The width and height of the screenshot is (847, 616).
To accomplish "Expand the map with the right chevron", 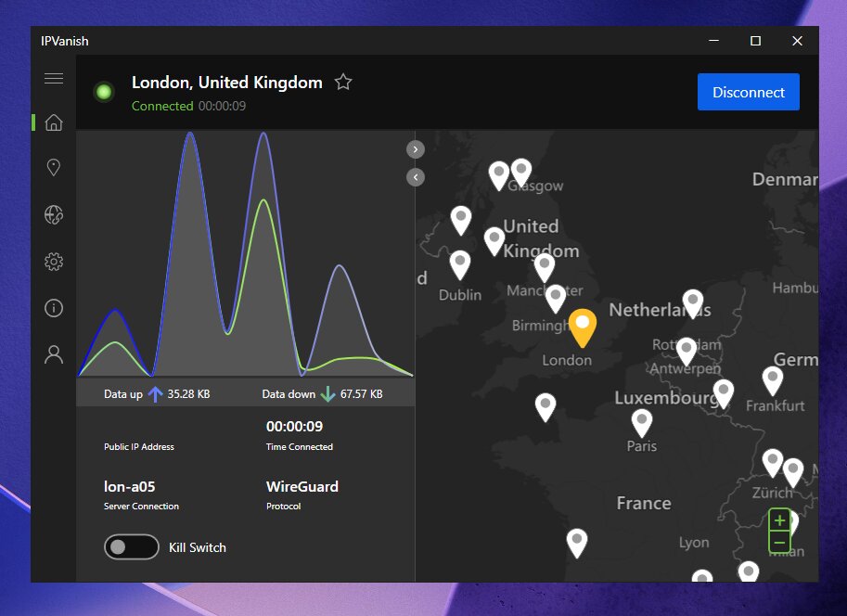I will click(415, 148).
